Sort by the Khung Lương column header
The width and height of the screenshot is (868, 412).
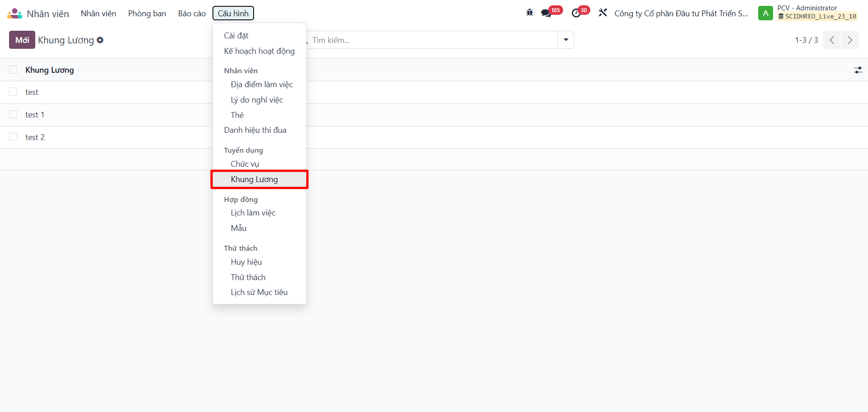coord(50,70)
